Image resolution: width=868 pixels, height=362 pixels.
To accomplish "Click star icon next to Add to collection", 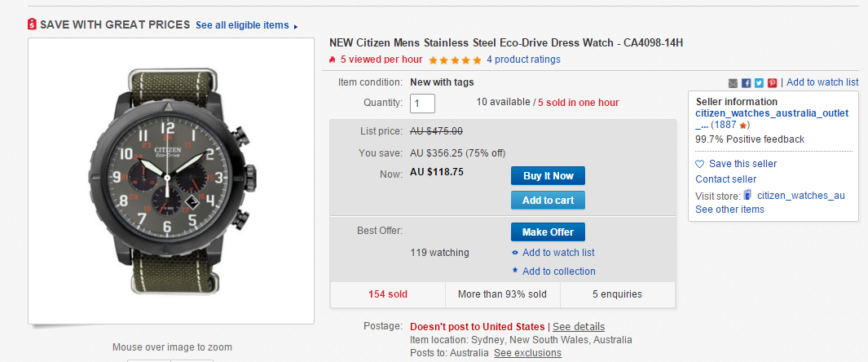I will tap(515, 271).
